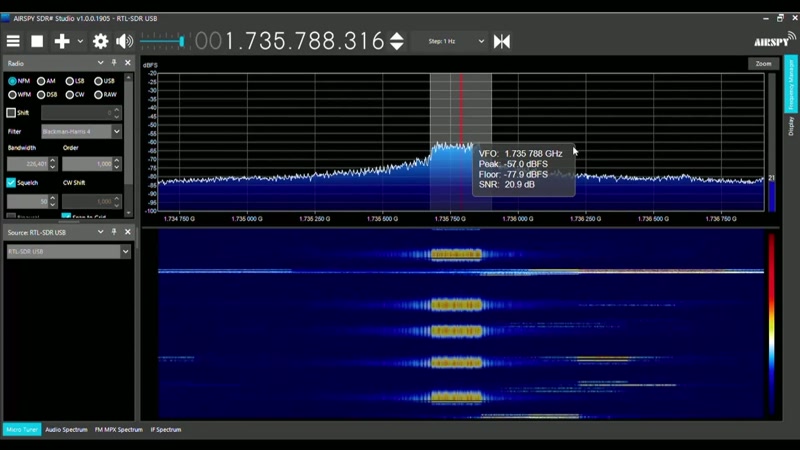Expand the arrow next to the plus icon
The image size is (800, 450).
pos(80,41)
